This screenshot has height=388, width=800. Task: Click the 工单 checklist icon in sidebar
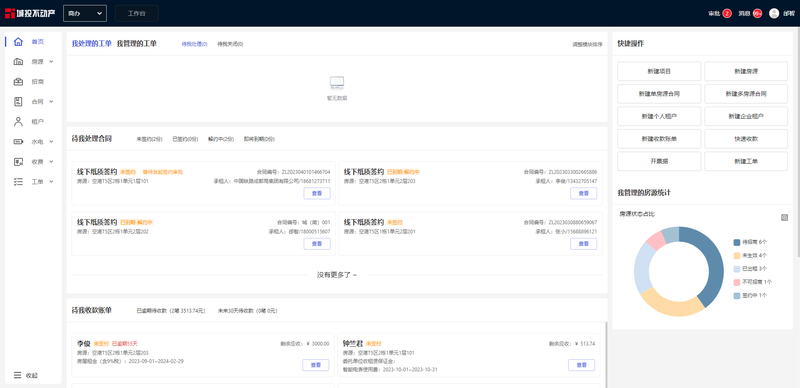[18, 182]
